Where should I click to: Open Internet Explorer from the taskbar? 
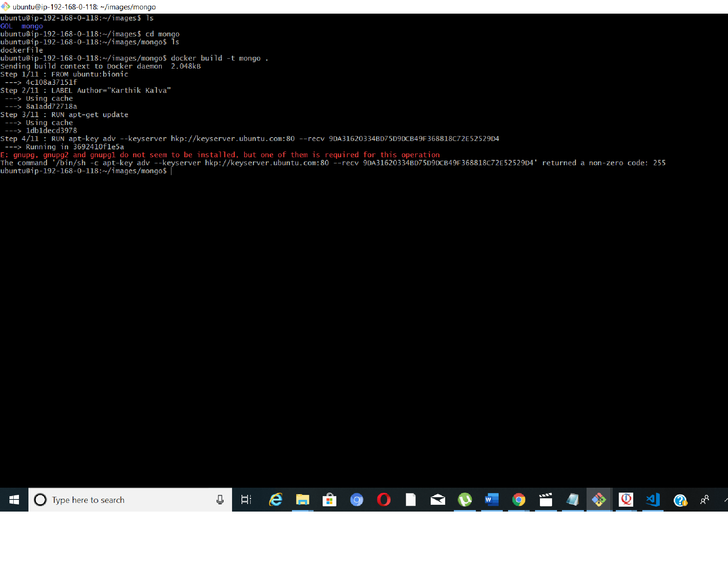(x=275, y=500)
